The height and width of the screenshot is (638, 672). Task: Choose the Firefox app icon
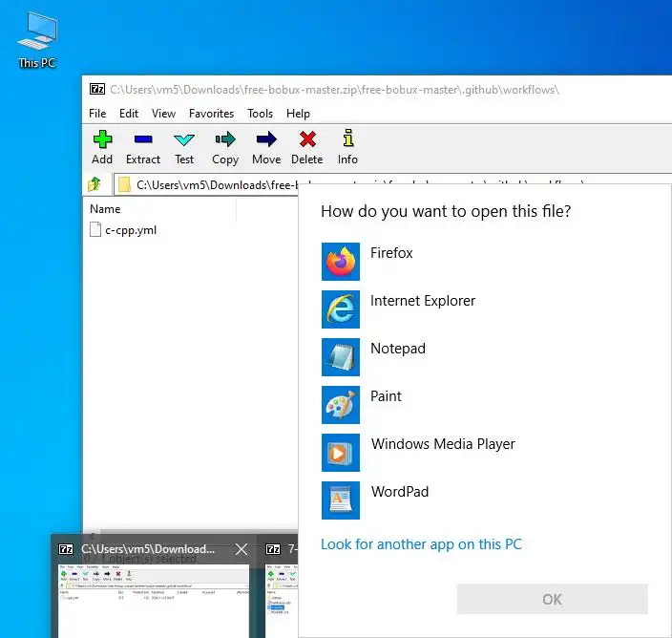(340, 262)
